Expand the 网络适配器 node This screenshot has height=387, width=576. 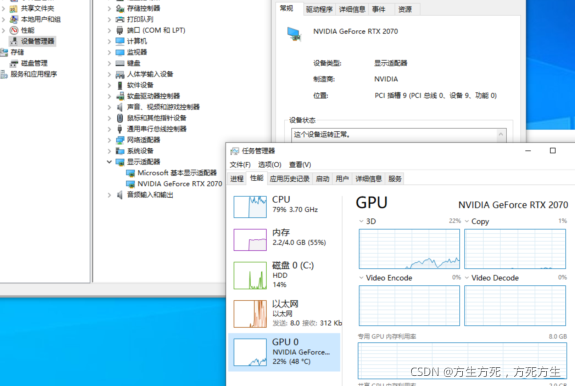[109, 140]
